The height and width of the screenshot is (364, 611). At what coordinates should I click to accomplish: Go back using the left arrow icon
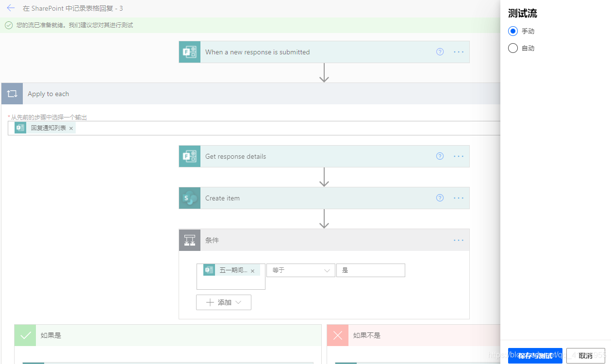coord(11,8)
